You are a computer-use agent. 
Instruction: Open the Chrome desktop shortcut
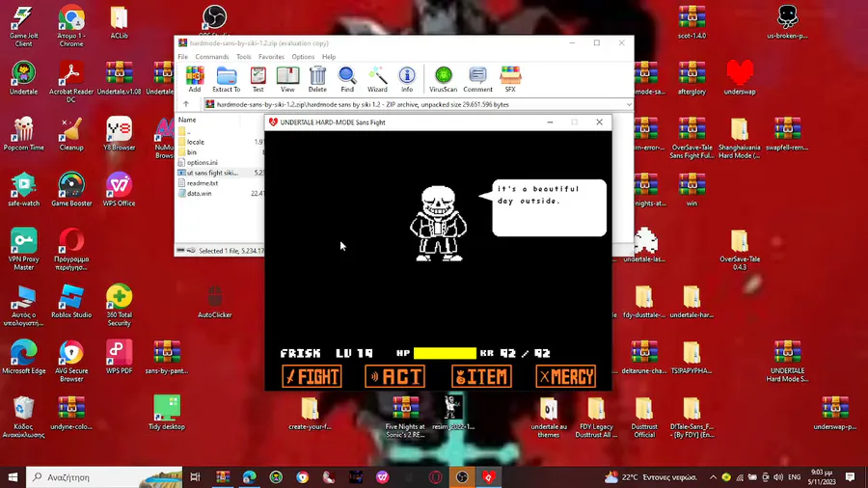click(x=71, y=27)
